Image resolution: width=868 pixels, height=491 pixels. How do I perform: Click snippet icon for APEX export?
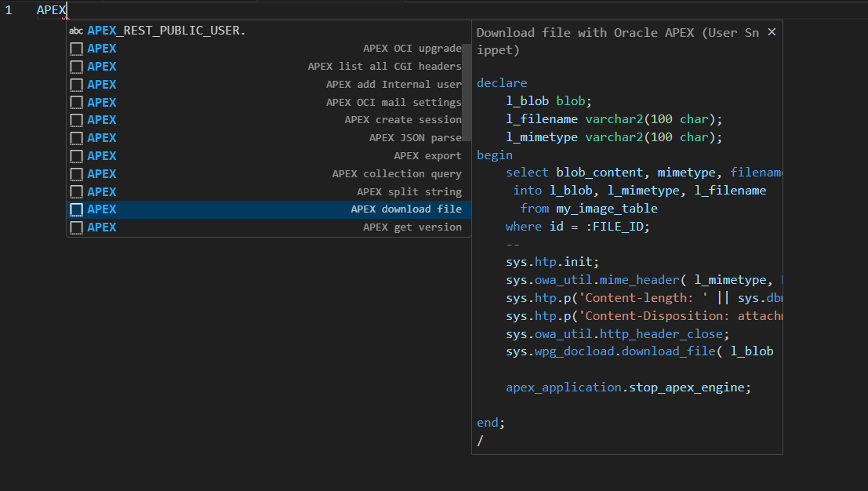coord(76,156)
